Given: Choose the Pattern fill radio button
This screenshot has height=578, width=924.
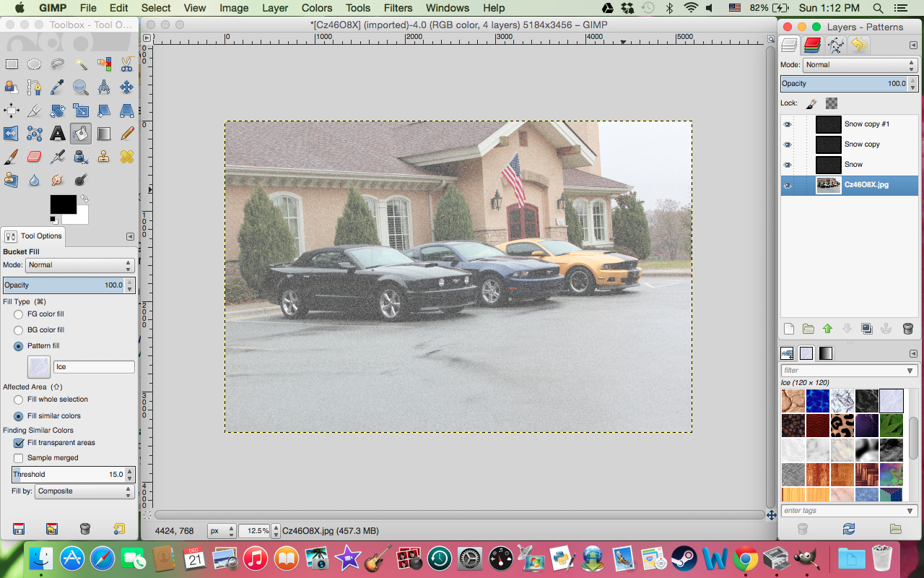Looking at the screenshot, I should (18, 346).
